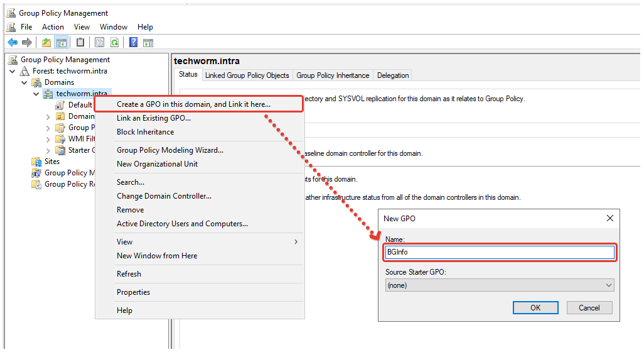Expand the WMI Filters tree node
This screenshot has width=644, height=357.
48,139
